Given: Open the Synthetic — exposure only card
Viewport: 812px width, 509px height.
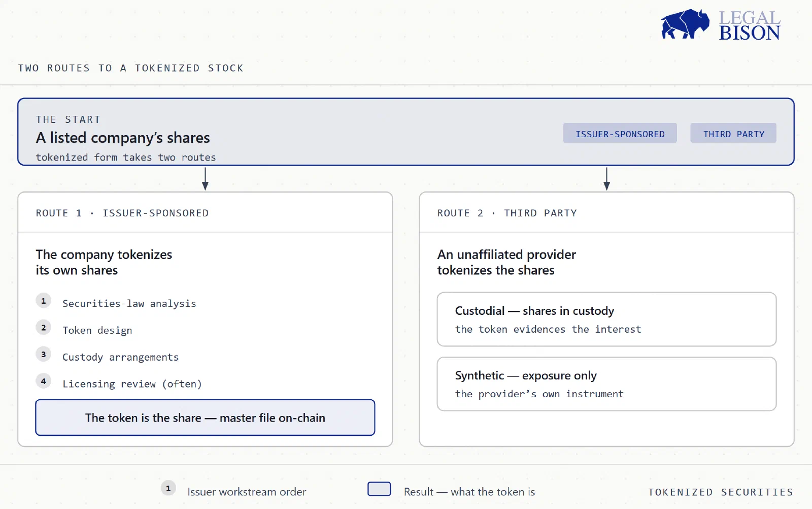Looking at the screenshot, I should [x=606, y=384].
